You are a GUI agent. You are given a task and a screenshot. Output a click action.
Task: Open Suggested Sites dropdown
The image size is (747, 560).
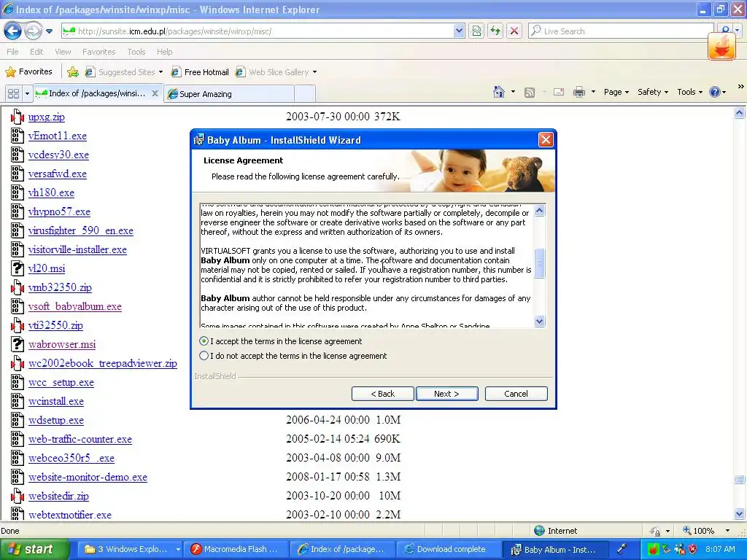click(124, 72)
